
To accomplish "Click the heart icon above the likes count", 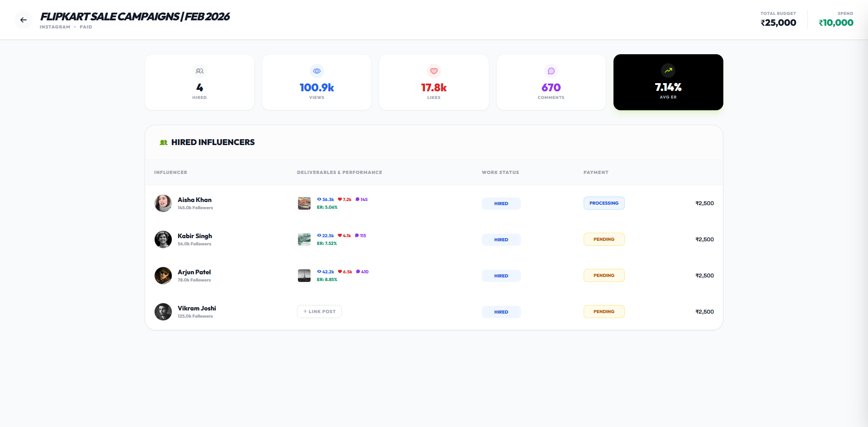I will point(434,71).
